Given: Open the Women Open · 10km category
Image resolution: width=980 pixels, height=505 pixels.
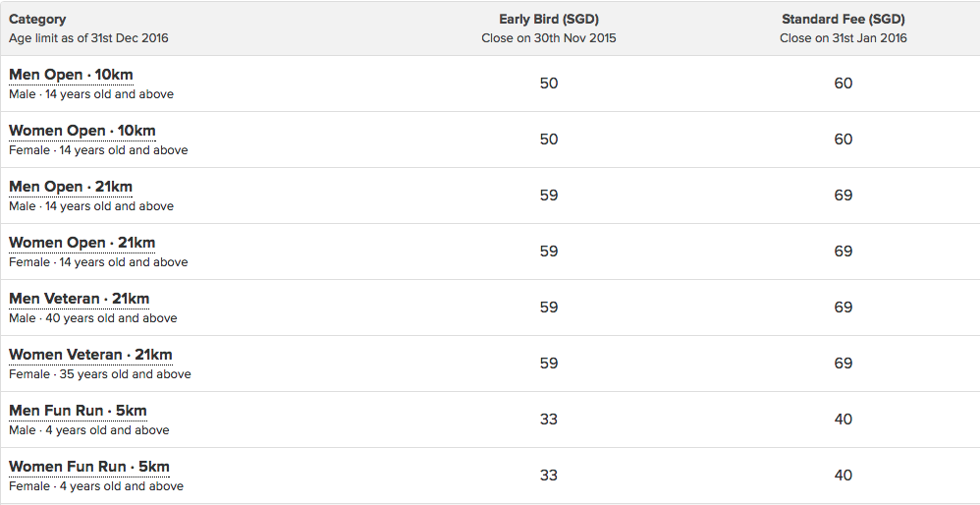Looking at the screenshot, I should (82, 132).
